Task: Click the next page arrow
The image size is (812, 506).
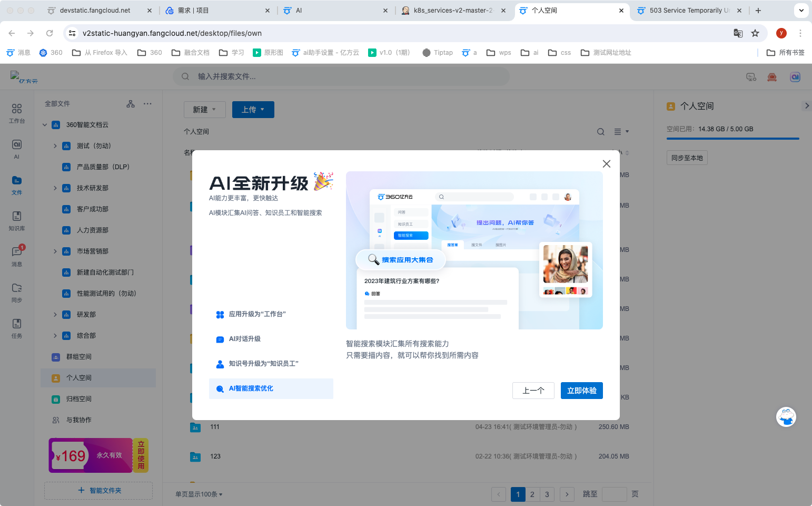Action: [567, 494]
